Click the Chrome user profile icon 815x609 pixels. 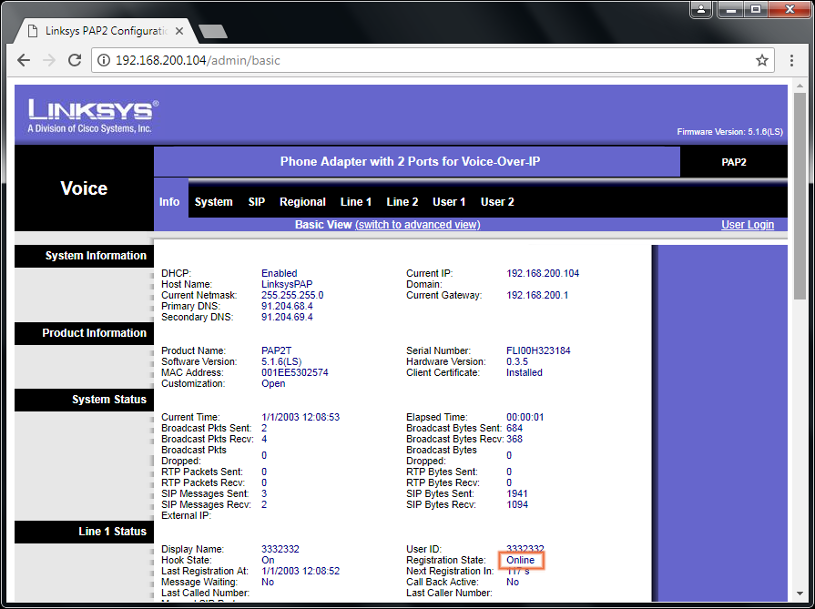(701, 9)
